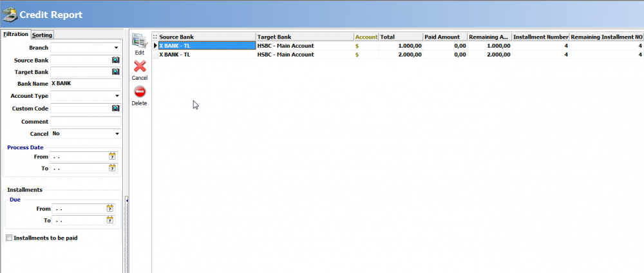Click HSBC - Main Account in second row
This screenshot has height=273, width=644.
pyautogui.click(x=305, y=55)
